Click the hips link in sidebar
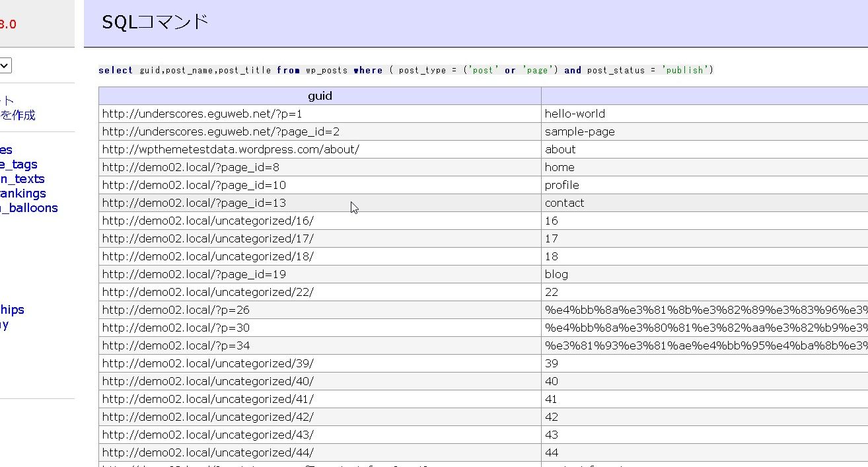 coord(13,309)
